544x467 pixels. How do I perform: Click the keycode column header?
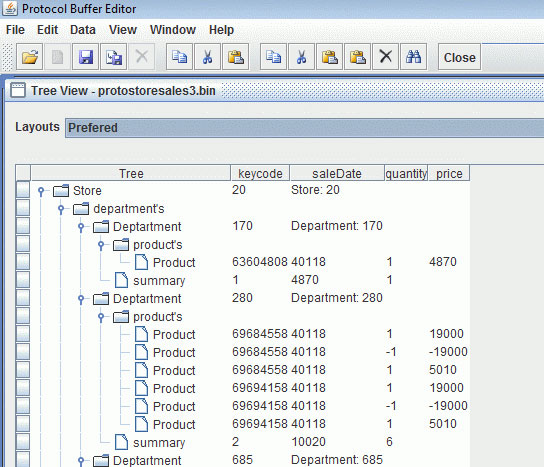[260, 173]
